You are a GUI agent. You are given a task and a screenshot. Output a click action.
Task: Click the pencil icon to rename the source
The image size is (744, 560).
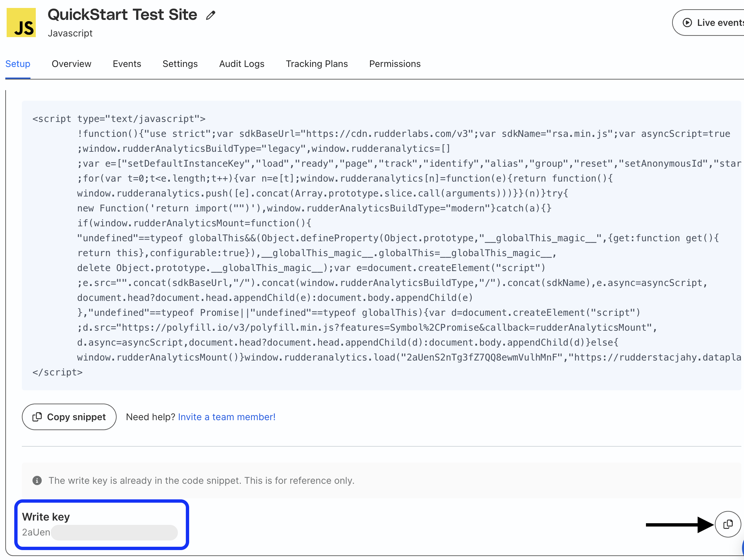211,15
